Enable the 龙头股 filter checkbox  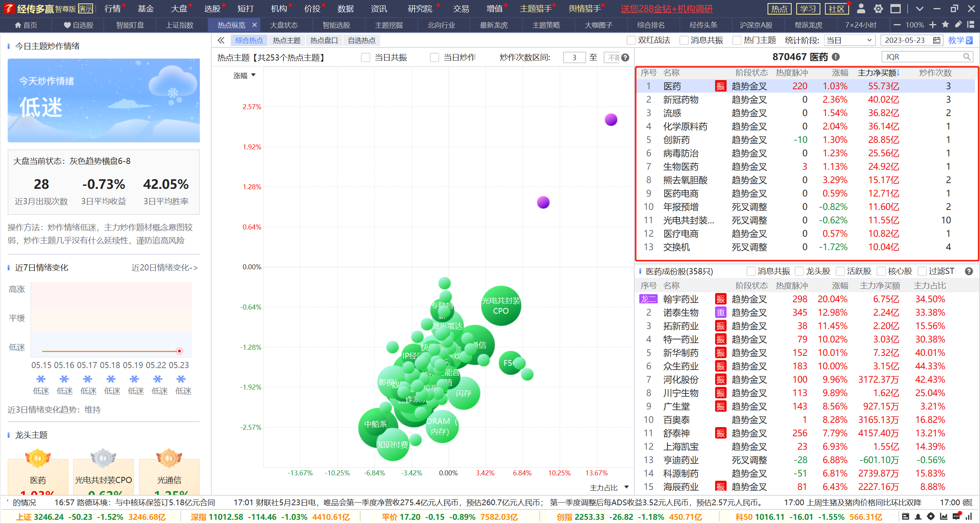(799, 271)
